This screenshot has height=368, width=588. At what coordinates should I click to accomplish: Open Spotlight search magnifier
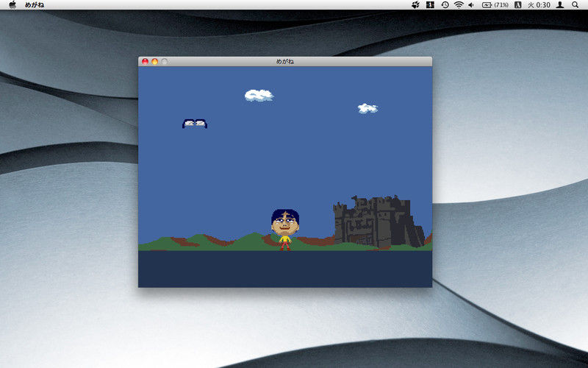575,5
